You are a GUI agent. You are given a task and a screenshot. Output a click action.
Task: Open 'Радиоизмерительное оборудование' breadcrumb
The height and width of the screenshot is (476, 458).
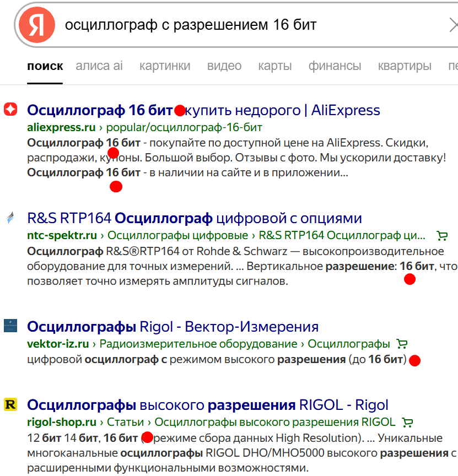[198, 344]
